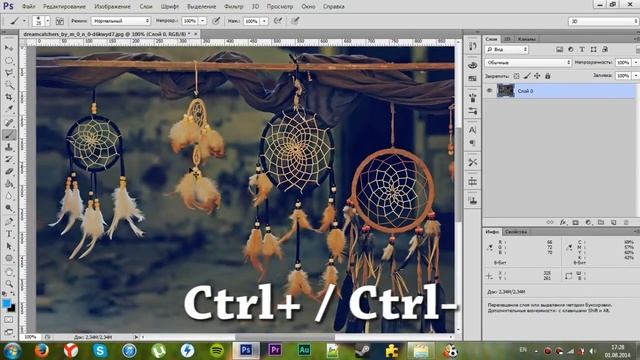640x360 pixels.
Task: Toggle visibility of Слой 0 layer
Action: pyautogui.click(x=489, y=91)
